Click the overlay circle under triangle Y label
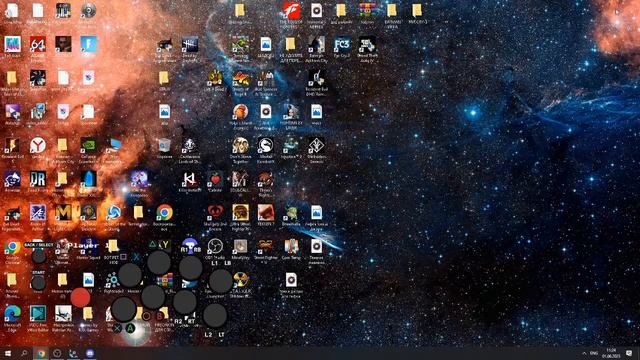Viewport: 640px width, 360px height. coord(159,262)
